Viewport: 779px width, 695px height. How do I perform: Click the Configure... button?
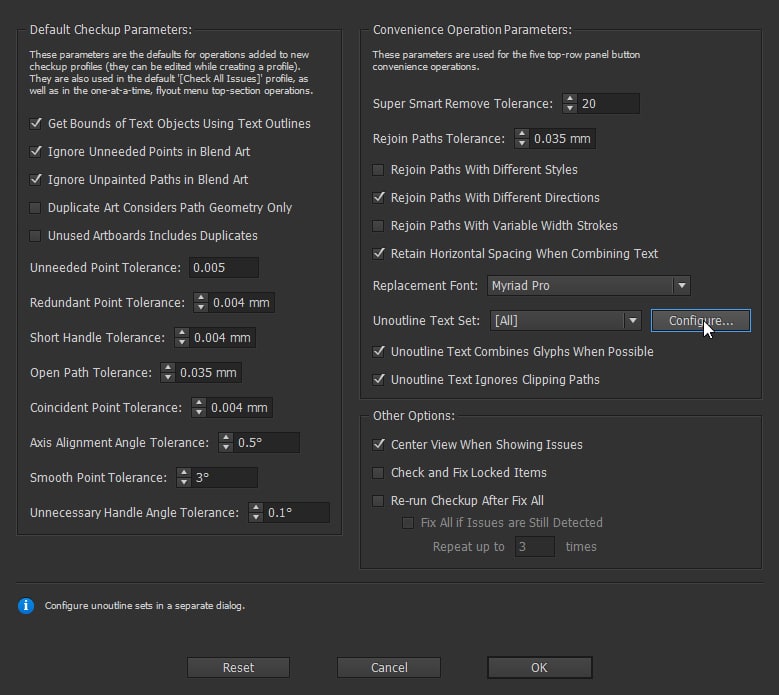pos(701,320)
